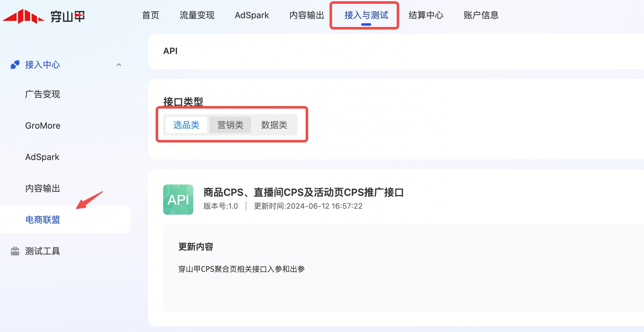Open the 首页 nav tab
Viewport: 644px width, 332px height.
pyautogui.click(x=151, y=15)
